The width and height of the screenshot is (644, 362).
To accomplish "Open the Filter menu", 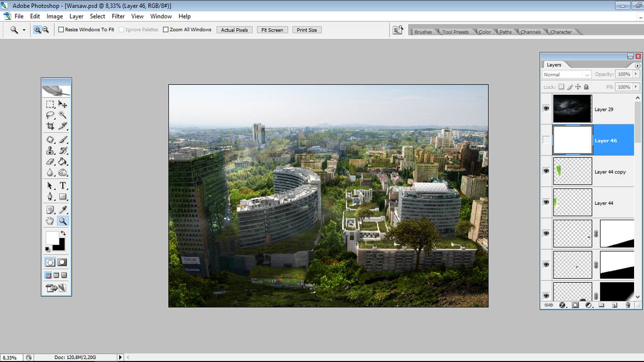I will point(118,16).
